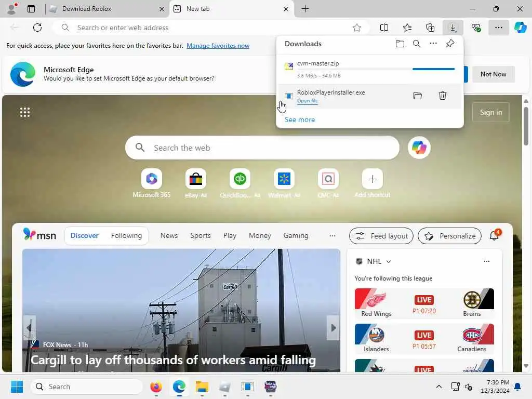Open the Cargill layoffs news story

[174, 360]
